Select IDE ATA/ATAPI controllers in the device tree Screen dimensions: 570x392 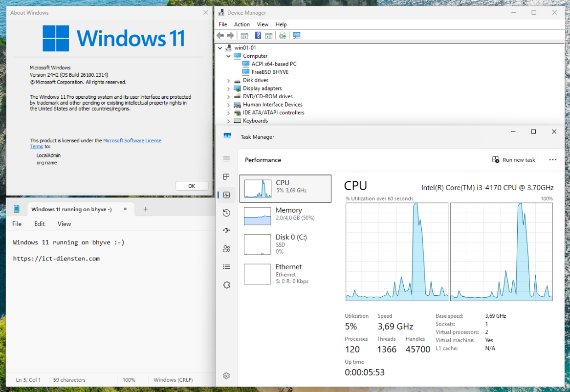[273, 112]
